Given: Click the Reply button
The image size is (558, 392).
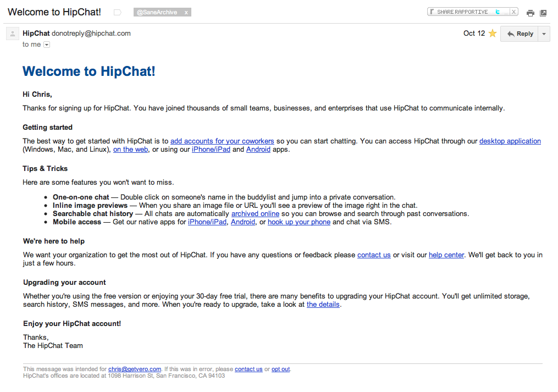Looking at the screenshot, I should pos(520,34).
